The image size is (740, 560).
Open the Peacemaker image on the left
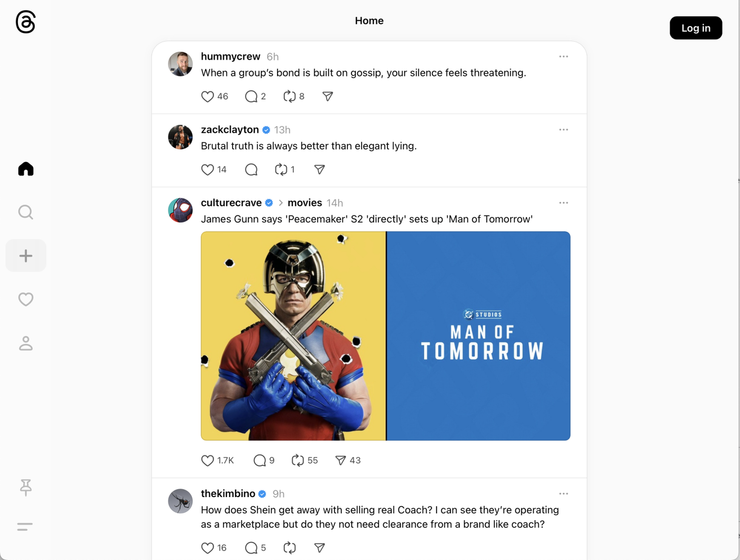click(x=293, y=336)
